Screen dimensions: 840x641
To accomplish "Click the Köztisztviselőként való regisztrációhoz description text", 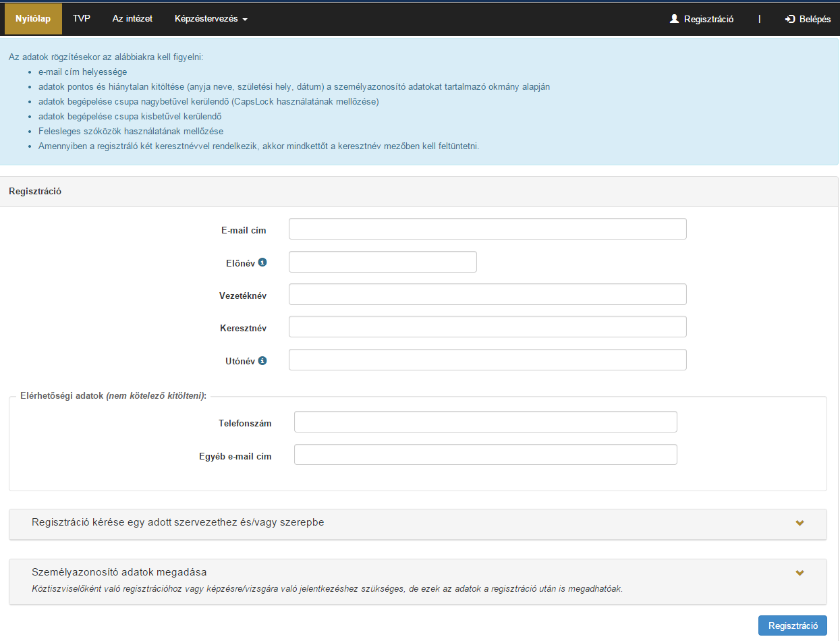I will point(327,588).
